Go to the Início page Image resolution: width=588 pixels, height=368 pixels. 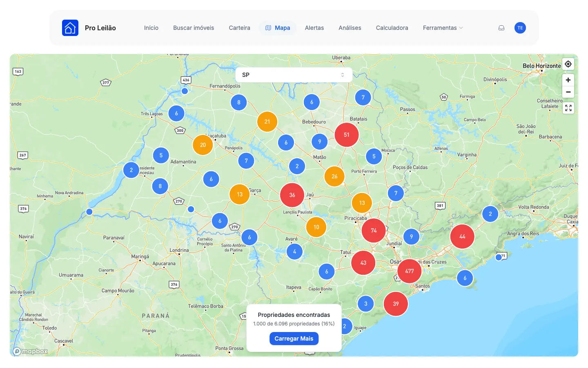(x=151, y=28)
